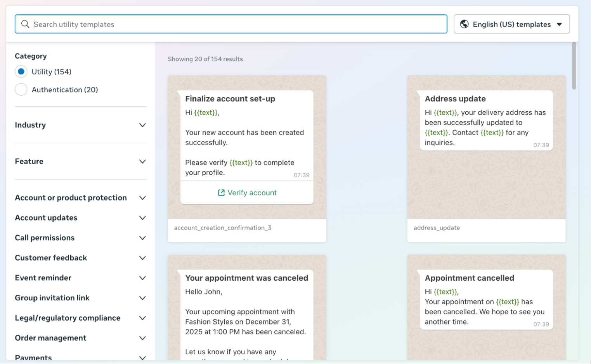Click the search magnifier icon
Image resolution: width=591 pixels, height=364 pixels.
click(25, 24)
